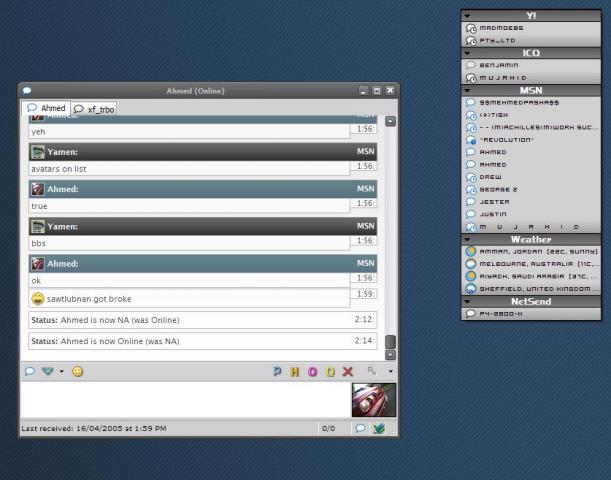Viewport: 611px width, 480px height.
Task: Click the bubble icon next to P4-2800-H
Action: point(471,314)
